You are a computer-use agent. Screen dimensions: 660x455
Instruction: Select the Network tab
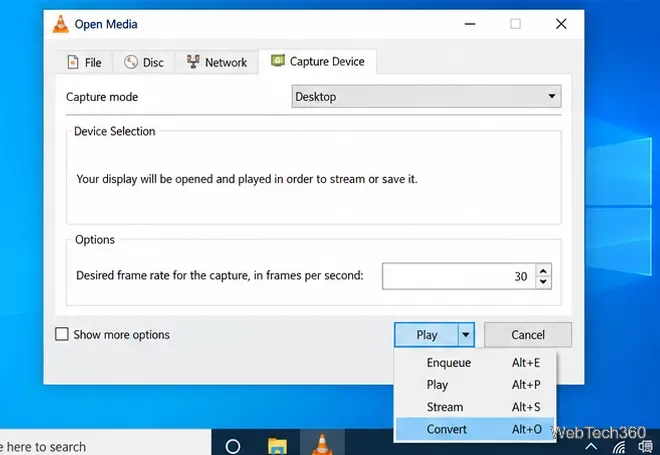coord(216,62)
